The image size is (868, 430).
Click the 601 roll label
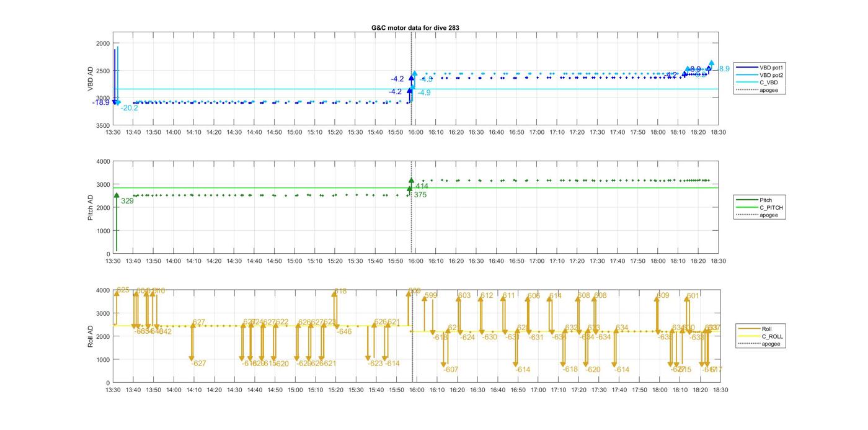tap(693, 296)
